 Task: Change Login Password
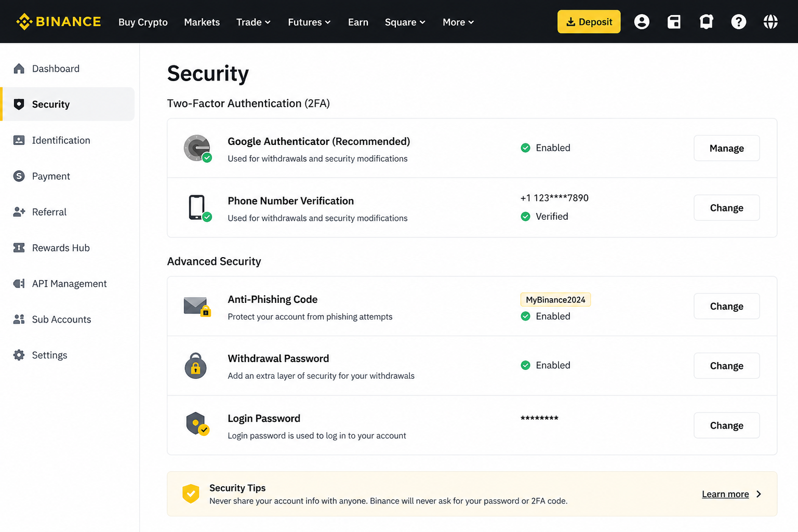pos(726,425)
